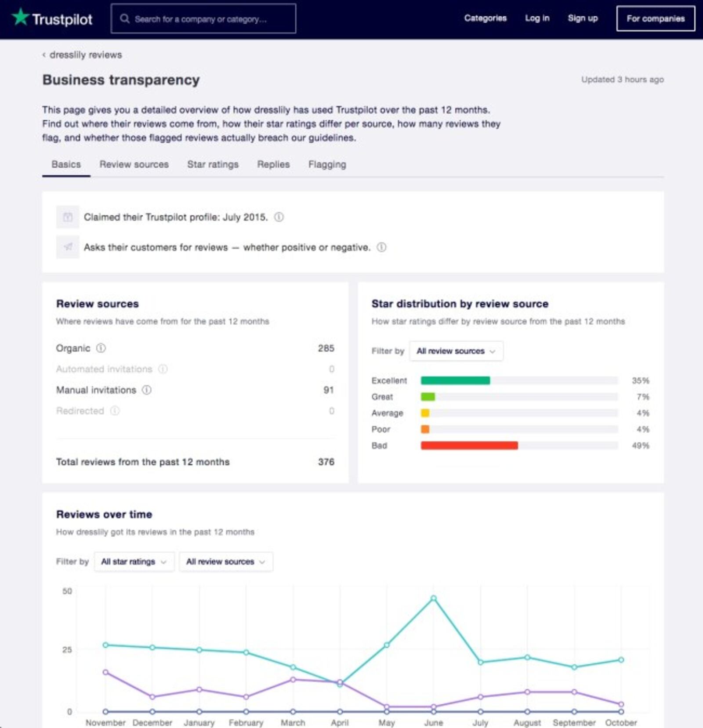
Task: Click the Organic count 285
Action: pos(326,348)
